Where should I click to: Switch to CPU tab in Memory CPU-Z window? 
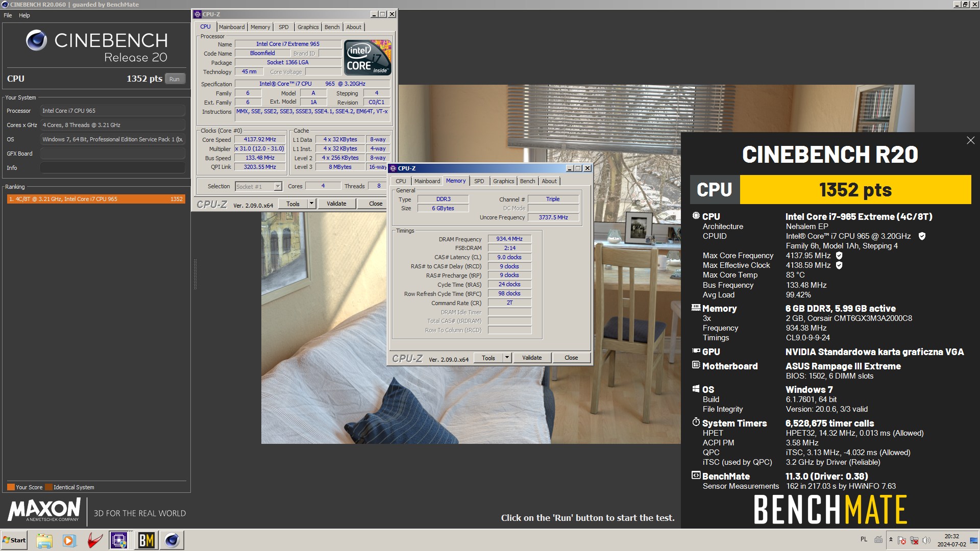tap(401, 181)
